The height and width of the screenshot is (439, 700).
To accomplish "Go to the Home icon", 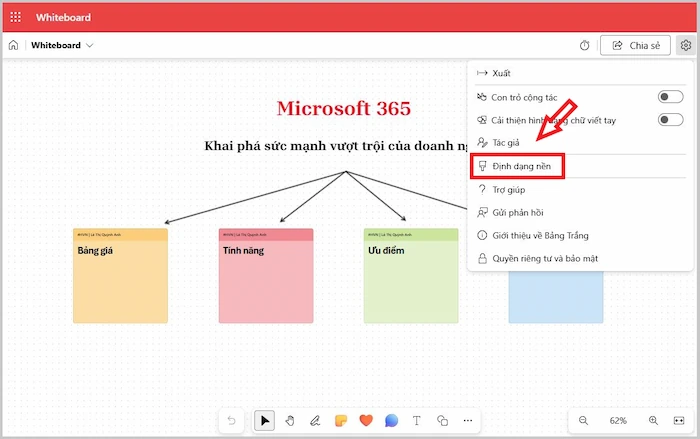I will tap(13, 45).
